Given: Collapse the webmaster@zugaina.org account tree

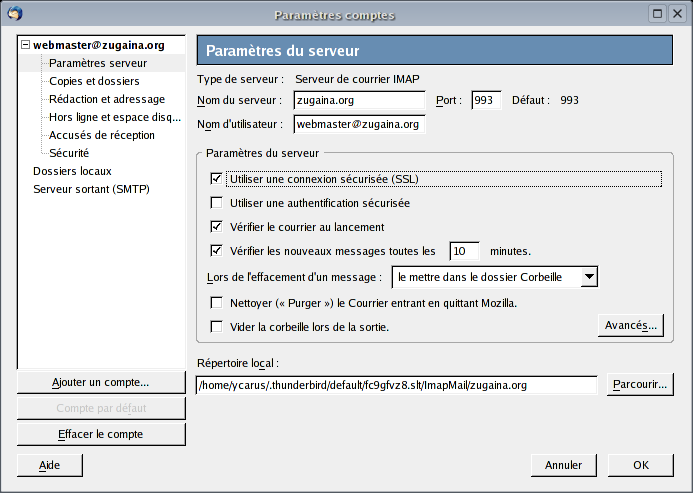Looking at the screenshot, I should click(x=26, y=45).
